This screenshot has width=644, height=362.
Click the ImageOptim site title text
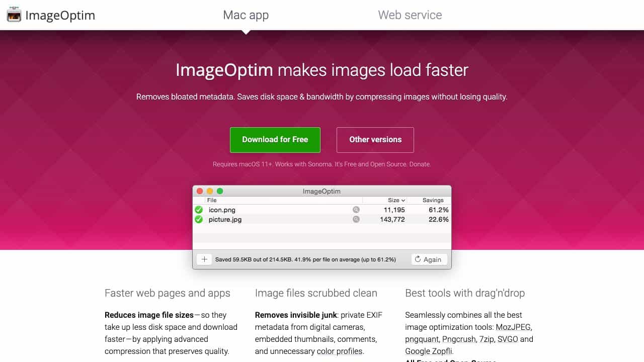(60, 15)
